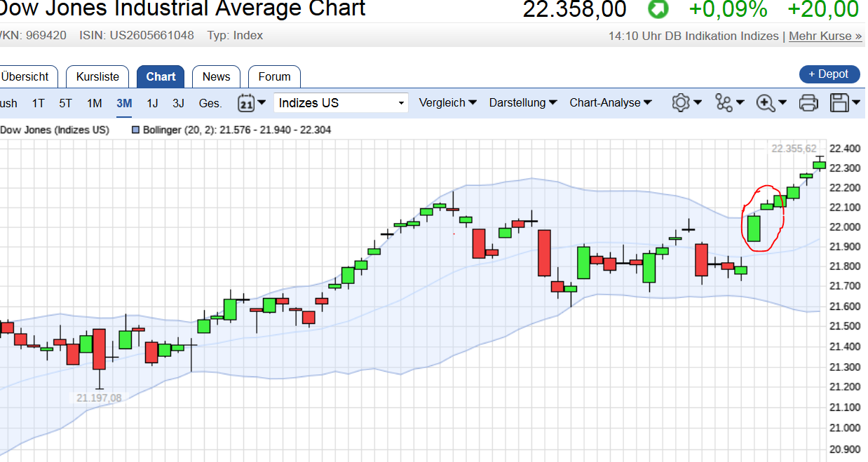Click the 22.358,00 price value

(575, 9)
